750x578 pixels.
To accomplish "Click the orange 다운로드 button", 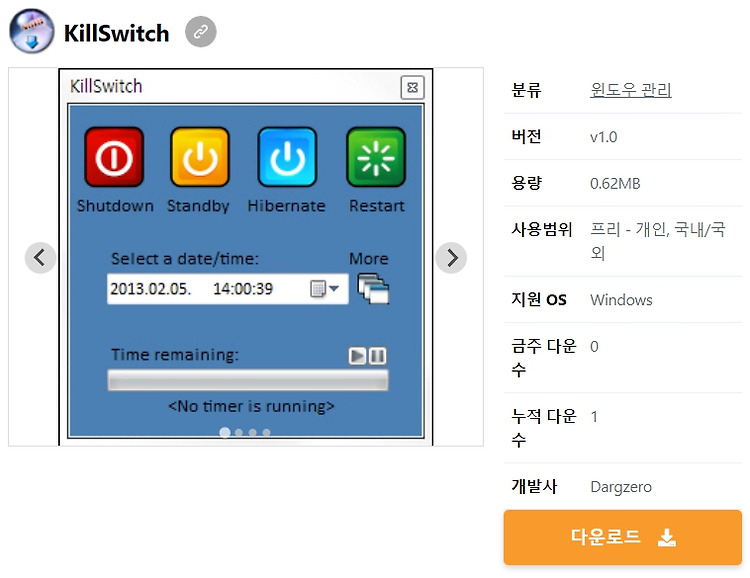I will [622, 537].
